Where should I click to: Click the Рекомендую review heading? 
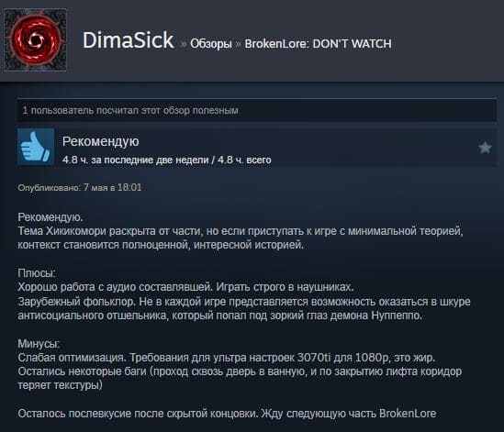pyautogui.click(x=101, y=141)
